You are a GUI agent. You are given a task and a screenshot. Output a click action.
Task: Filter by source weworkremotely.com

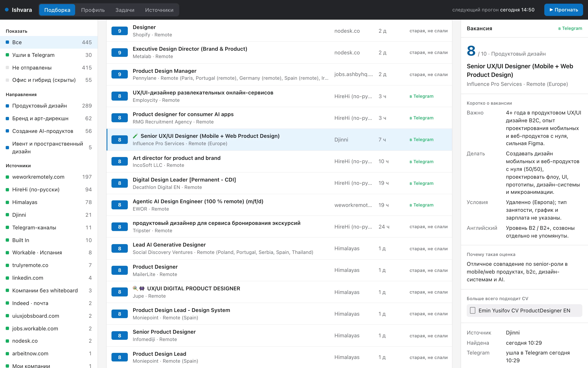click(x=49, y=177)
